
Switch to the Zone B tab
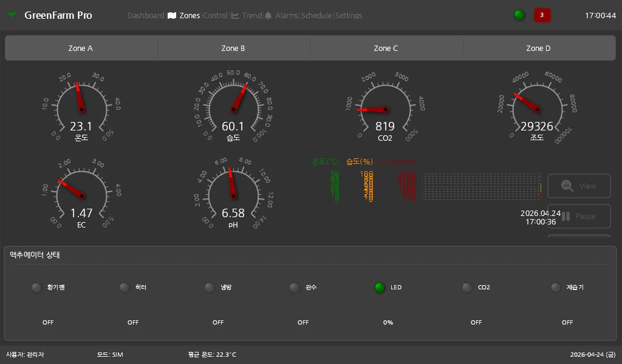pos(233,47)
